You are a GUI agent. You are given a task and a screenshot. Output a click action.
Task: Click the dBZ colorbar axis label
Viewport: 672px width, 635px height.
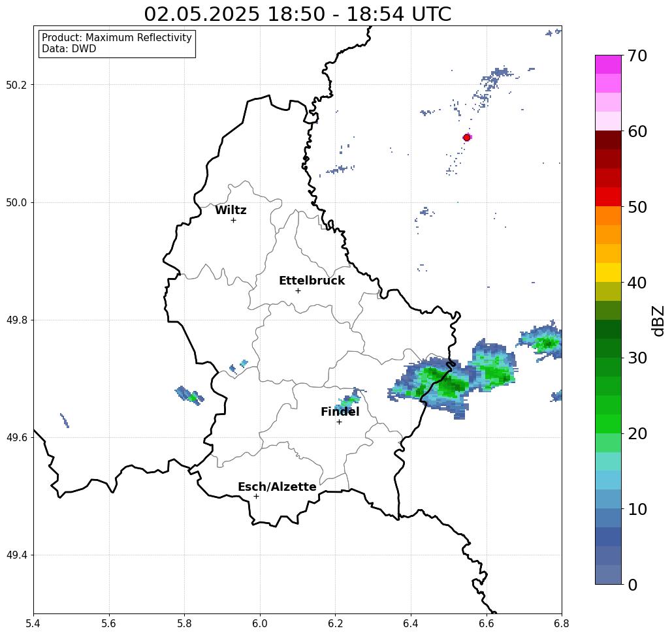point(658,321)
